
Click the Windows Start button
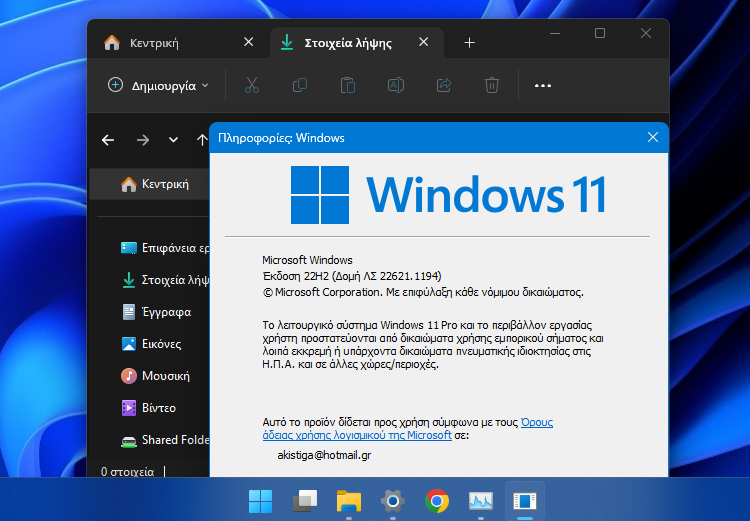click(260, 500)
